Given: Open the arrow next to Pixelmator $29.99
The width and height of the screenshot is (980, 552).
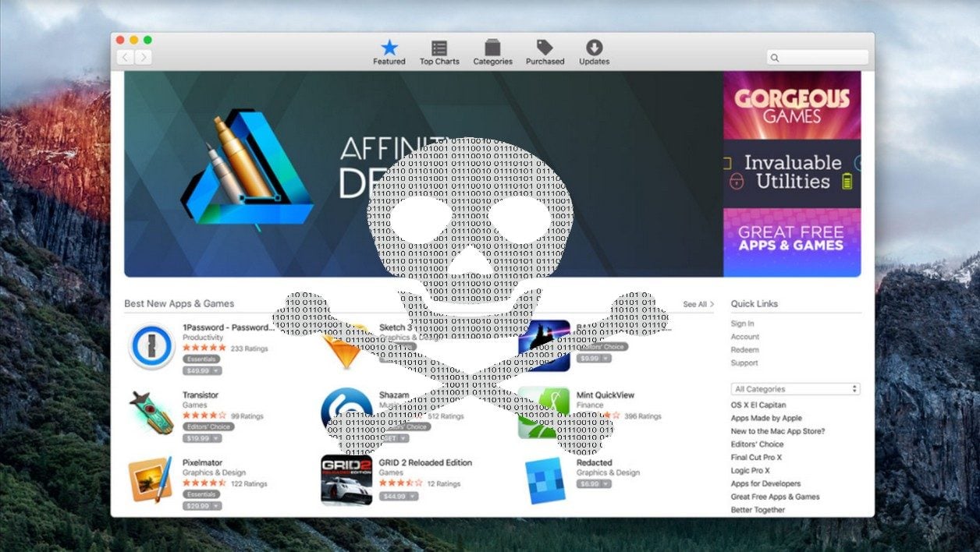Looking at the screenshot, I should (x=217, y=506).
